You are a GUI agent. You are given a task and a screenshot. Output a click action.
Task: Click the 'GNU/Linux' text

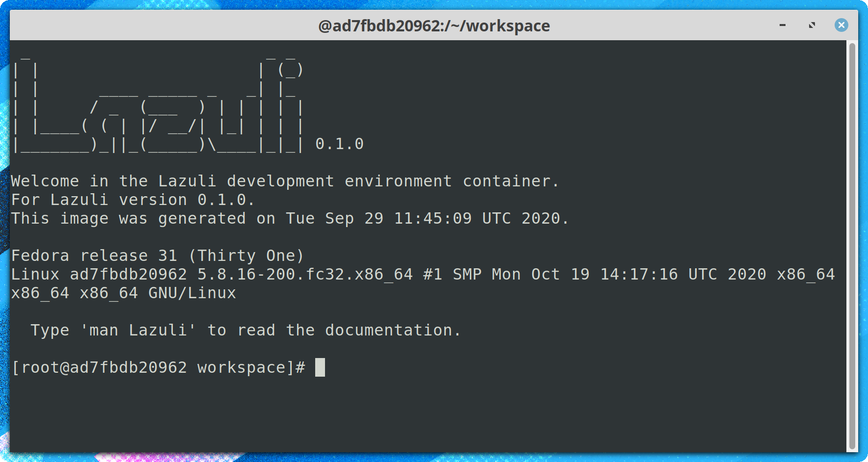click(x=192, y=293)
